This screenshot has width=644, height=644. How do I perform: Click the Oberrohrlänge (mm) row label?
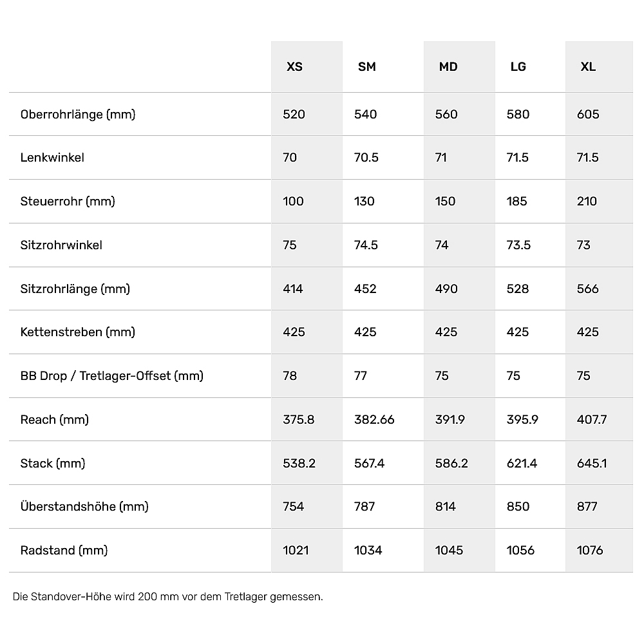(x=78, y=115)
